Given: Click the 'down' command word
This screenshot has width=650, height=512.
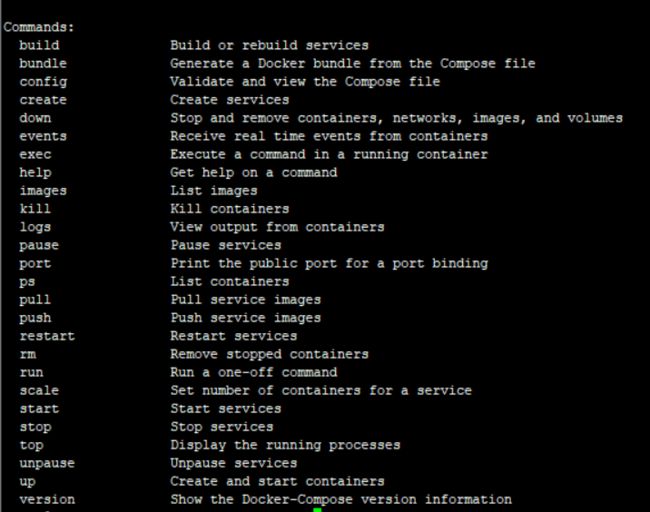Looking at the screenshot, I should pyautogui.click(x=35, y=118).
